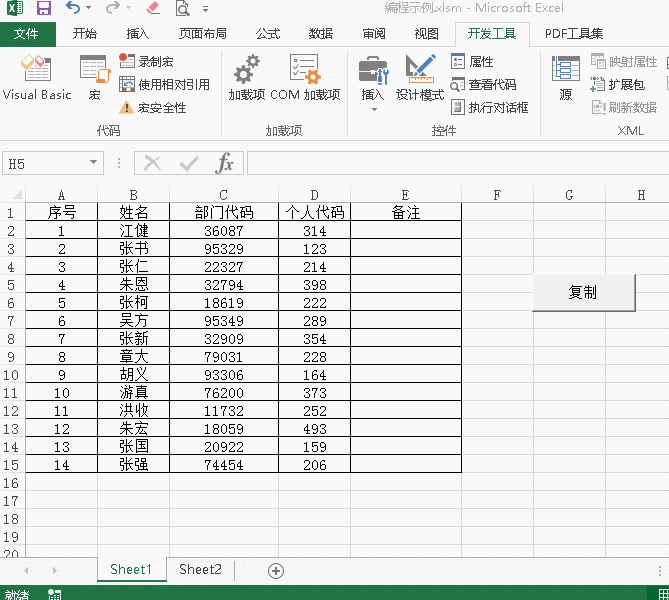Toggle 设计模式 design mode
Image resolution: width=669 pixels, height=600 pixels.
click(x=420, y=77)
